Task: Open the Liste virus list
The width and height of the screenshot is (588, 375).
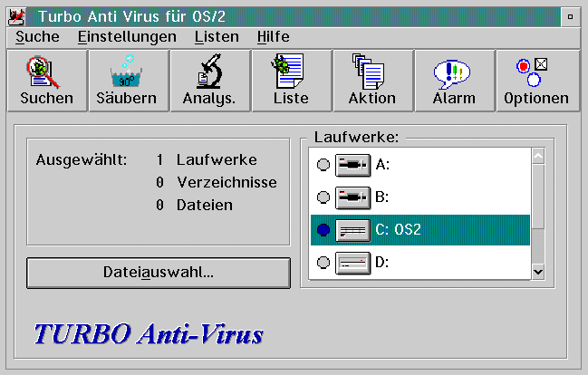Action: click(x=292, y=81)
